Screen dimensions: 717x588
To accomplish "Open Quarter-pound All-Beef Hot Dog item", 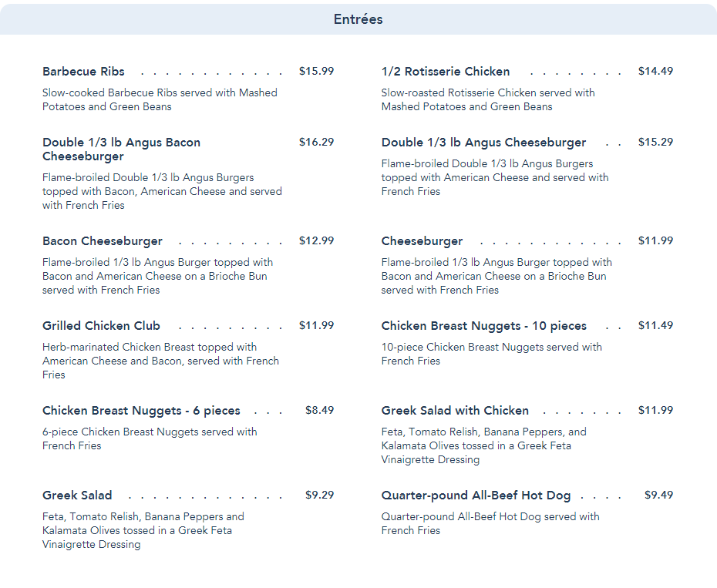I will click(476, 496).
